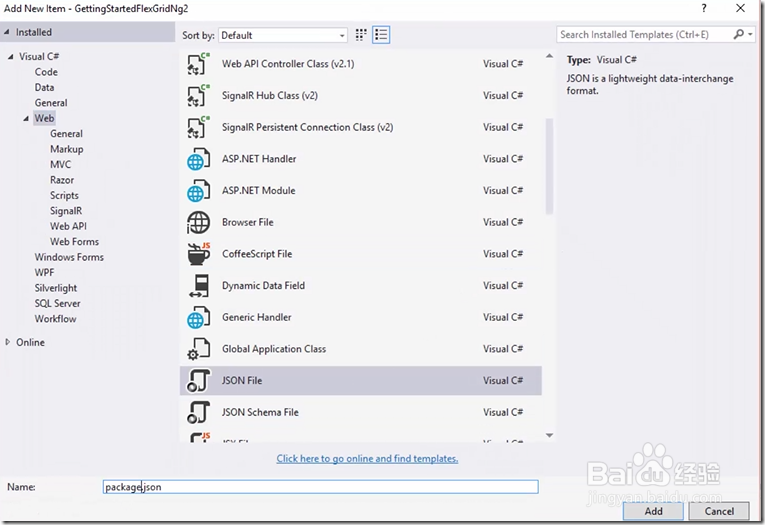Collapse the Web tree node
The width and height of the screenshot is (765, 525).
(26, 119)
